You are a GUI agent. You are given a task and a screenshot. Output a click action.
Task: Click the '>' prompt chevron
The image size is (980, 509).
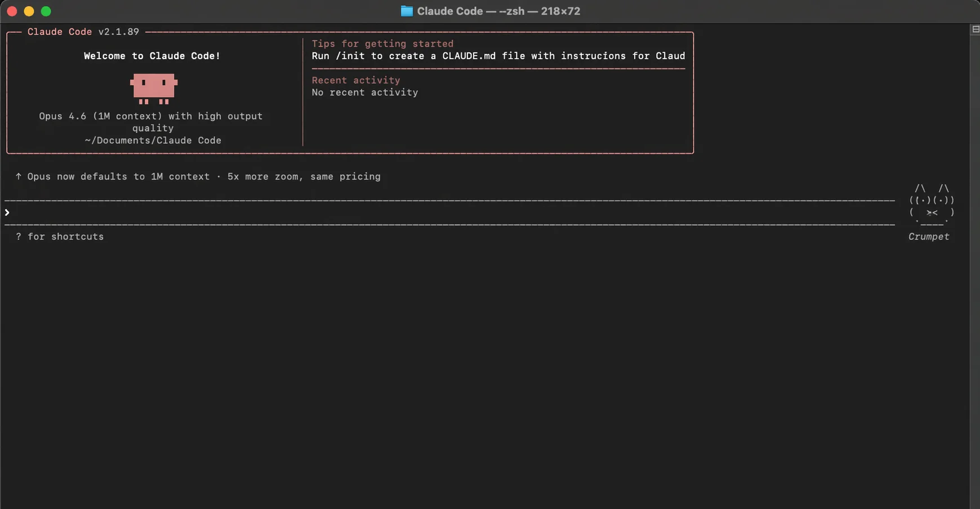[x=7, y=212]
